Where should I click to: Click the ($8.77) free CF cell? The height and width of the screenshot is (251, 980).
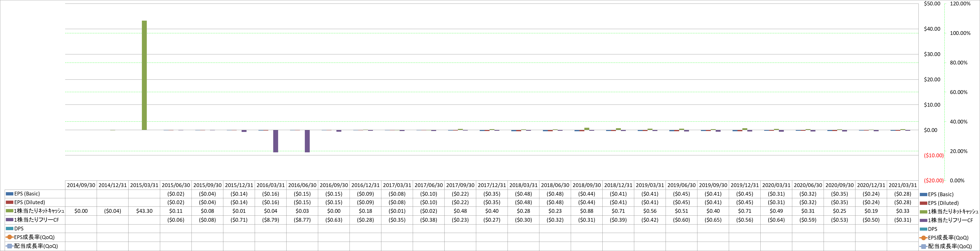tap(302, 220)
